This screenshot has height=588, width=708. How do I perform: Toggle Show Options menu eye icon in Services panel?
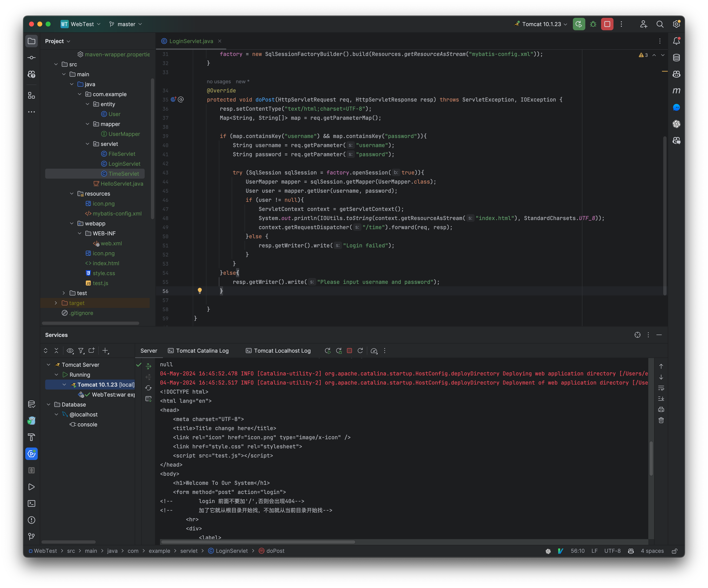tap(70, 351)
